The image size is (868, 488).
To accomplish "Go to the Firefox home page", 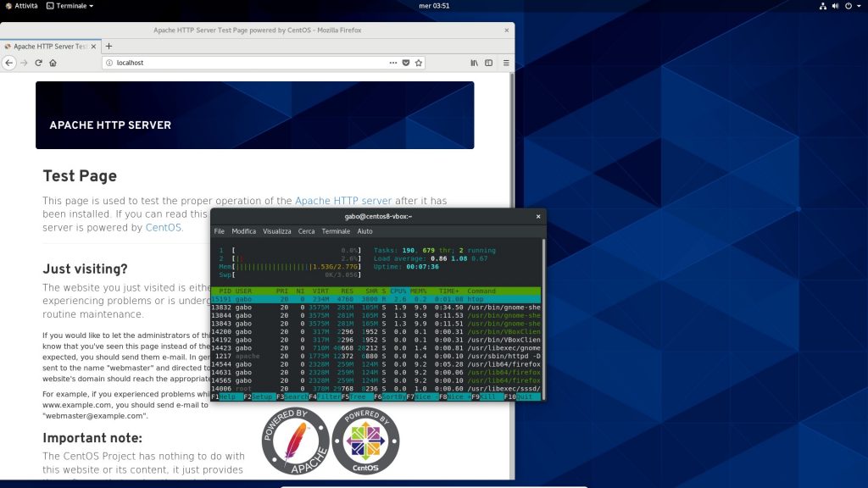I will coord(53,63).
